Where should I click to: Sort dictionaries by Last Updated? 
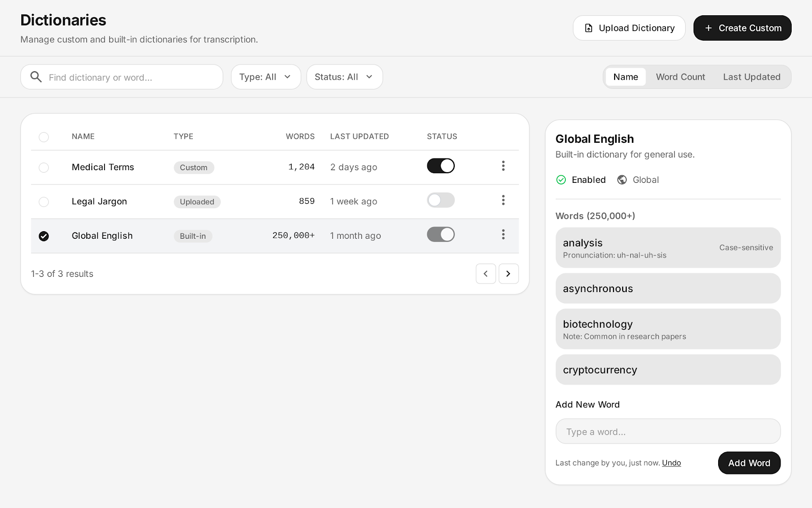tap(752, 77)
